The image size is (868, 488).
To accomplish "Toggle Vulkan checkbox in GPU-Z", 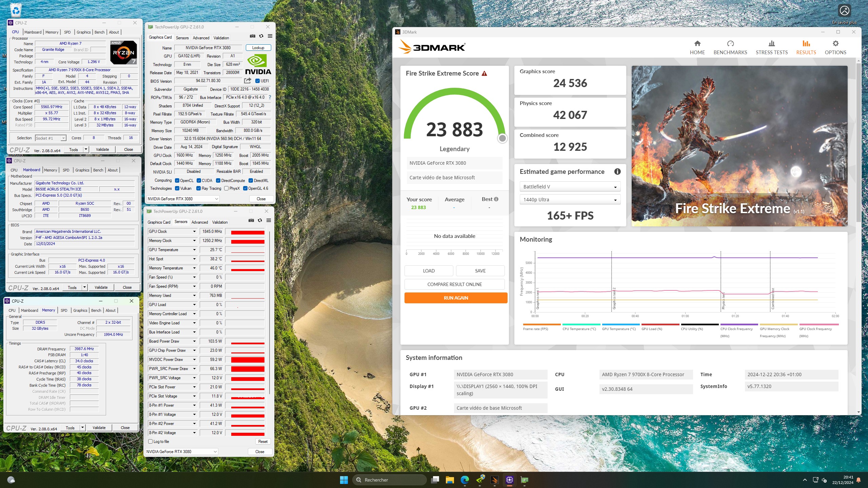I will pyautogui.click(x=177, y=188).
